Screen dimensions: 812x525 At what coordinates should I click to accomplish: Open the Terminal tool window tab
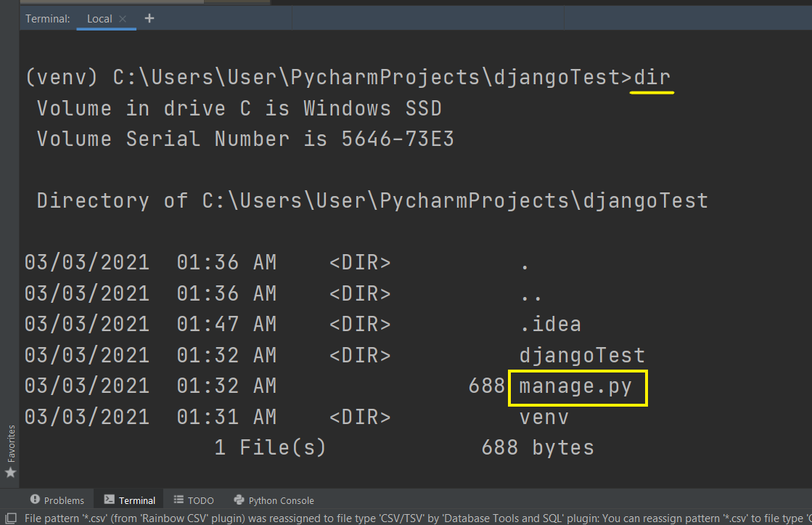[x=129, y=500]
